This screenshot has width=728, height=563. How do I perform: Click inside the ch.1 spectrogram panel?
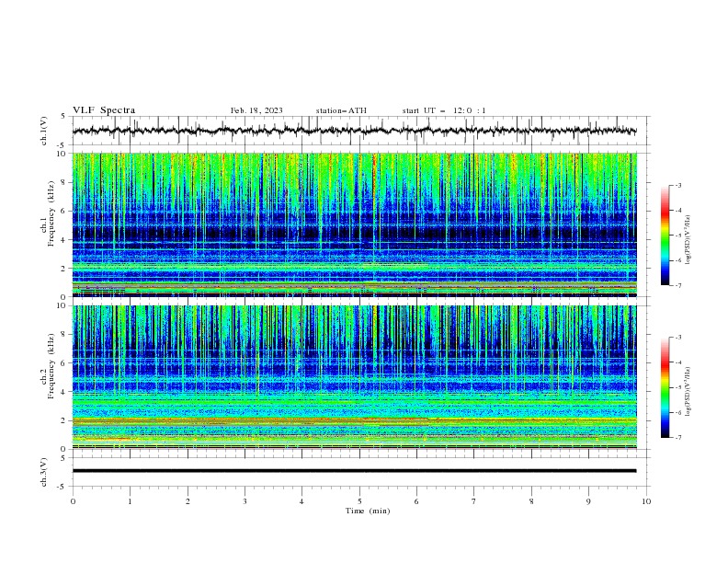tap(354, 224)
